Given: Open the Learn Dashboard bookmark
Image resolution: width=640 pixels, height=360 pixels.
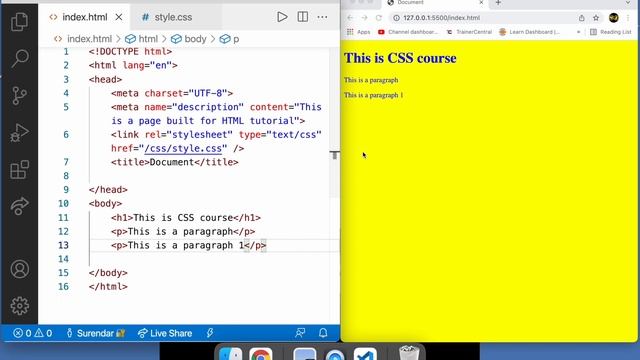Looking at the screenshot, I should 530,32.
